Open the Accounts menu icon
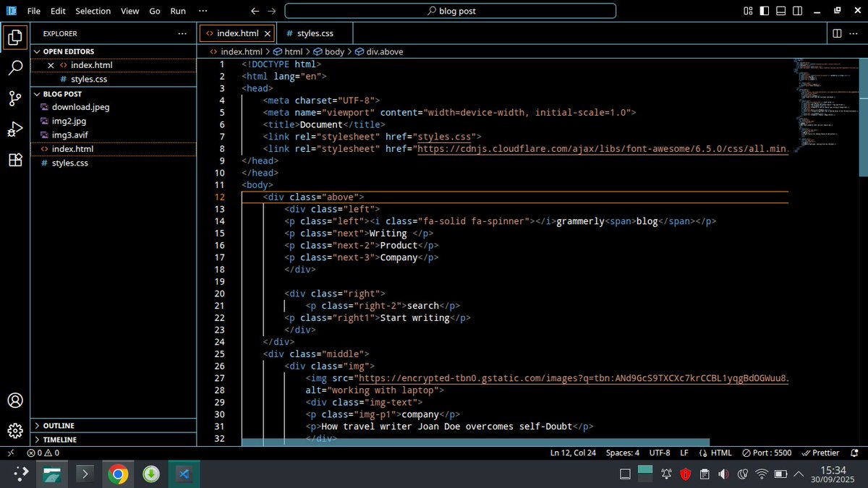 click(15, 401)
